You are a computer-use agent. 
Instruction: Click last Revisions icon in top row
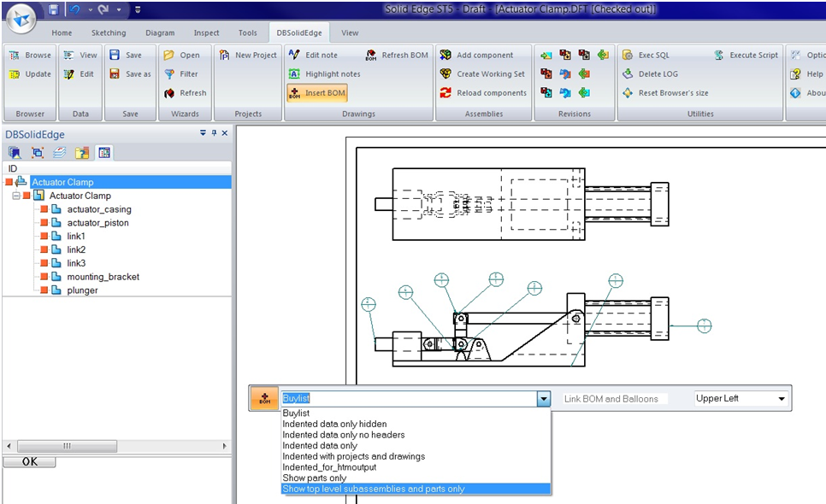pos(603,55)
